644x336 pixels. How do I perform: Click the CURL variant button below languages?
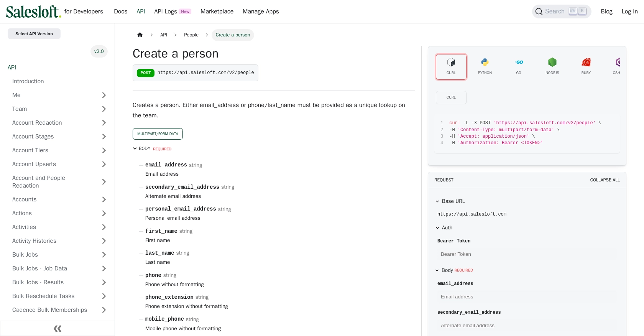point(451,97)
